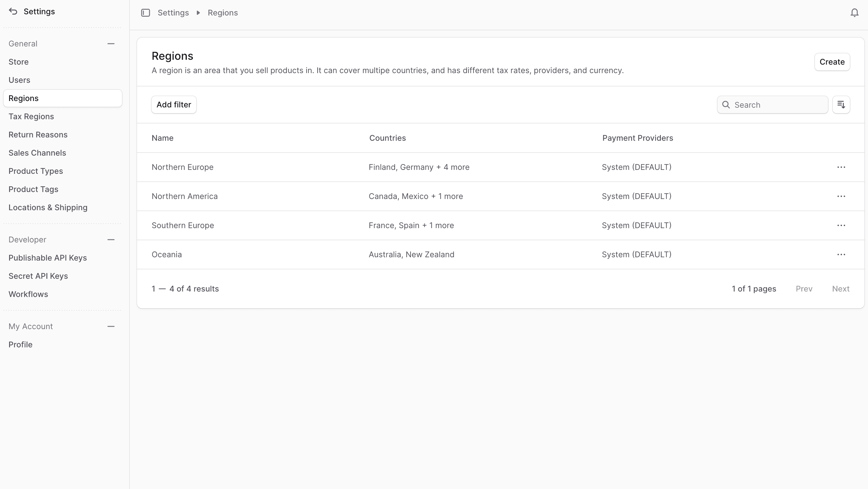Click the Create region button
This screenshot has height=489, width=868.
click(832, 62)
